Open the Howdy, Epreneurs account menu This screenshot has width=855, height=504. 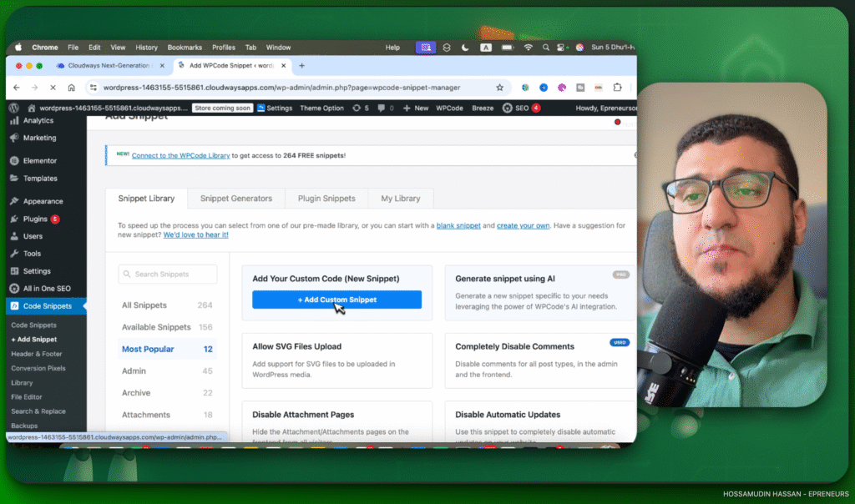tap(606, 108)
